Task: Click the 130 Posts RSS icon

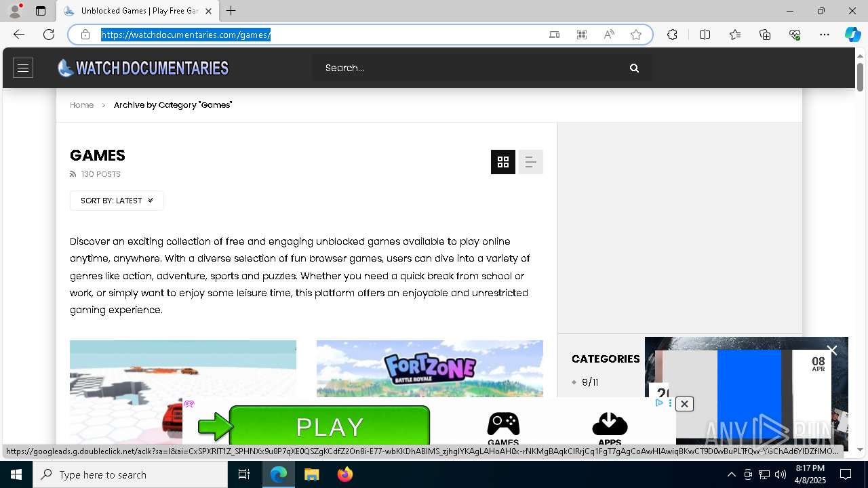Action: pyautogui.click(x=73, y=174)
